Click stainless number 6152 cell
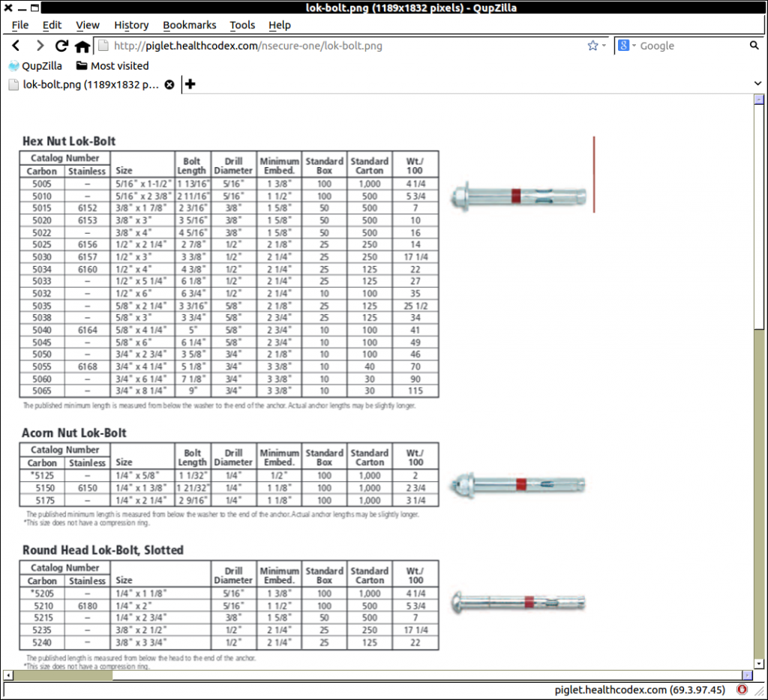This screenshot has width=768, height=700. click(x=87, y=208)
